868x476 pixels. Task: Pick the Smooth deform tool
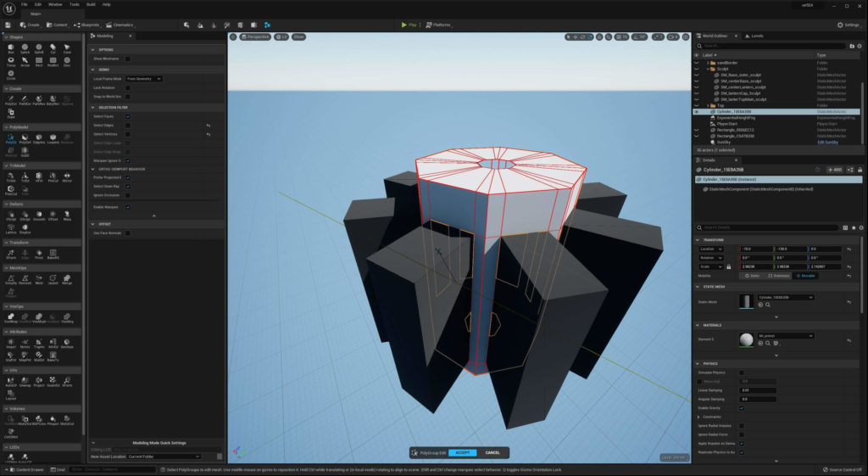[x=39, y=216]
